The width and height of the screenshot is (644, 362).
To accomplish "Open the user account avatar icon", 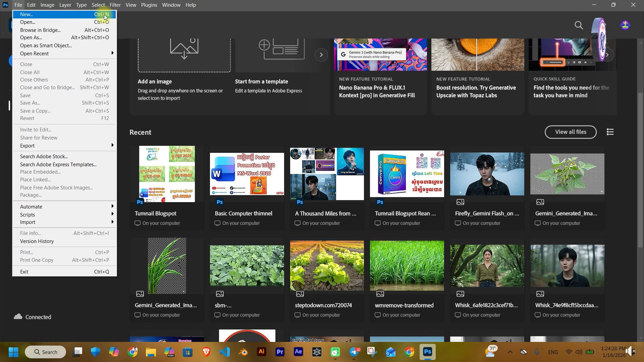I will coord(625,25).
